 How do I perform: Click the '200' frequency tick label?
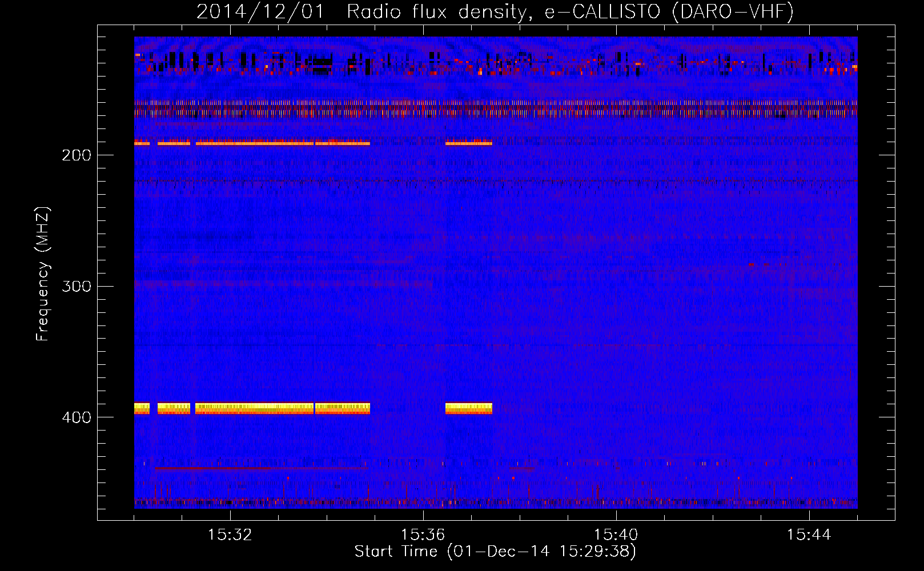click(77, 155)
